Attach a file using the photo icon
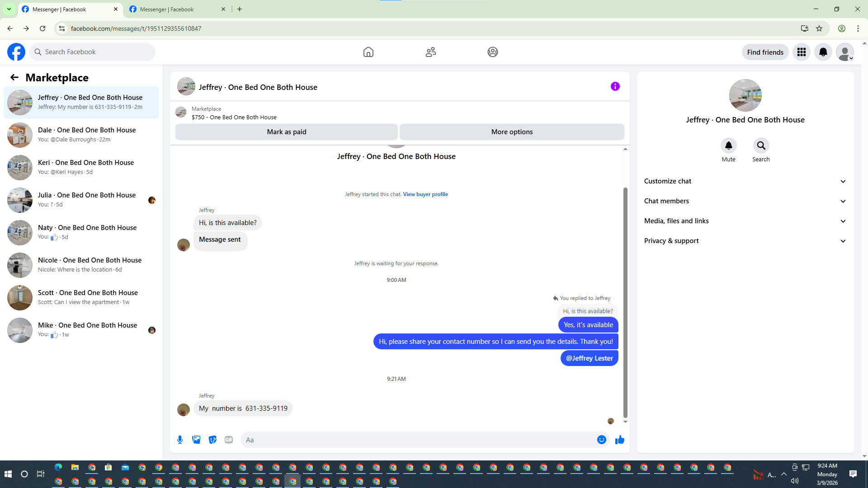868x488 pixels. pos(196,440)
